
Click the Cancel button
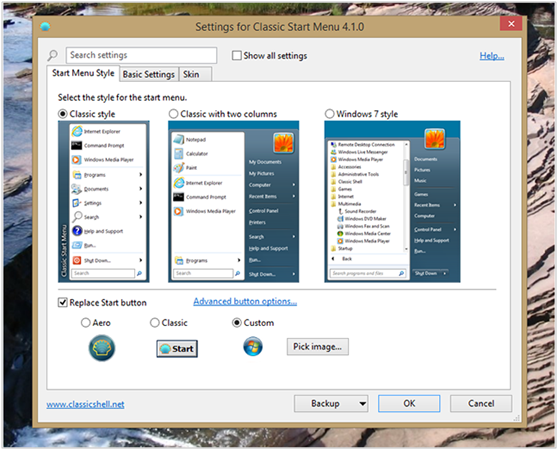tap(481, 404)
